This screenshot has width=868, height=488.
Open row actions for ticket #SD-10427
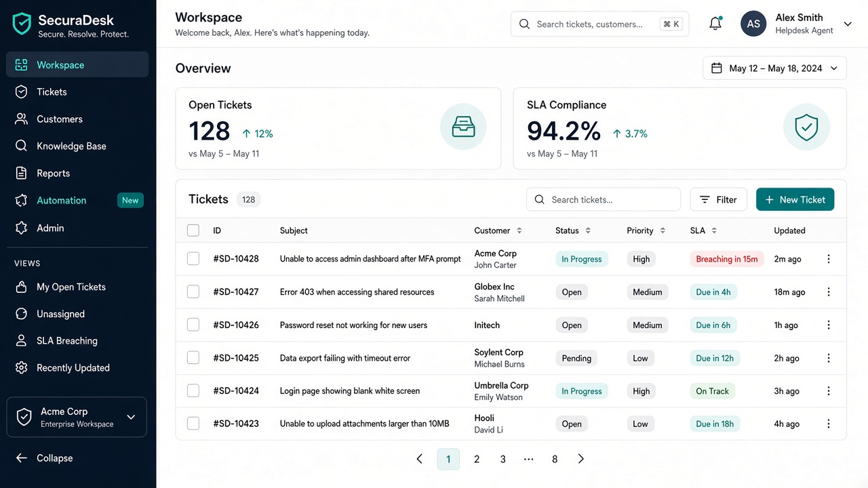828,292
